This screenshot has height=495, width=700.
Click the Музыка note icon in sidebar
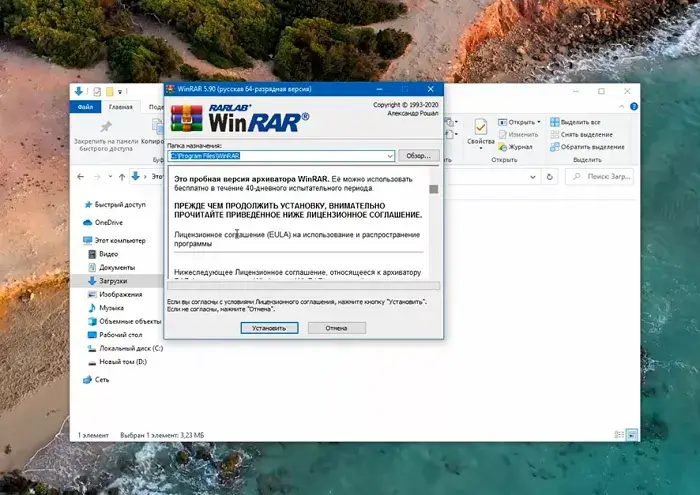pos(92,308)
